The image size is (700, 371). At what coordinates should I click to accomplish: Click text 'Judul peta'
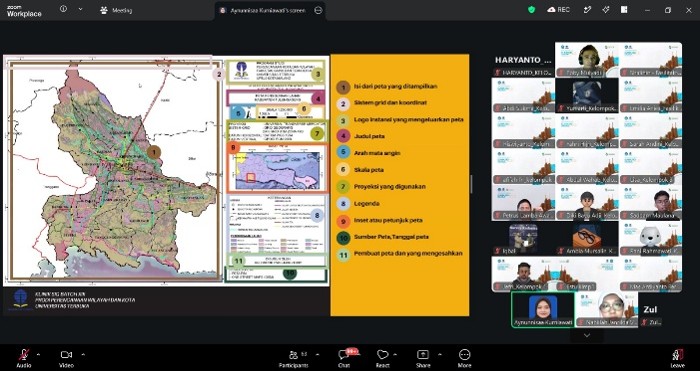click(369, 136)
